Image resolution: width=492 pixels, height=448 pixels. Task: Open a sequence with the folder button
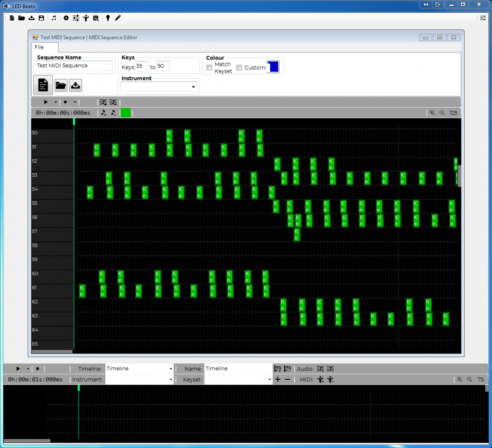(60, 85)
